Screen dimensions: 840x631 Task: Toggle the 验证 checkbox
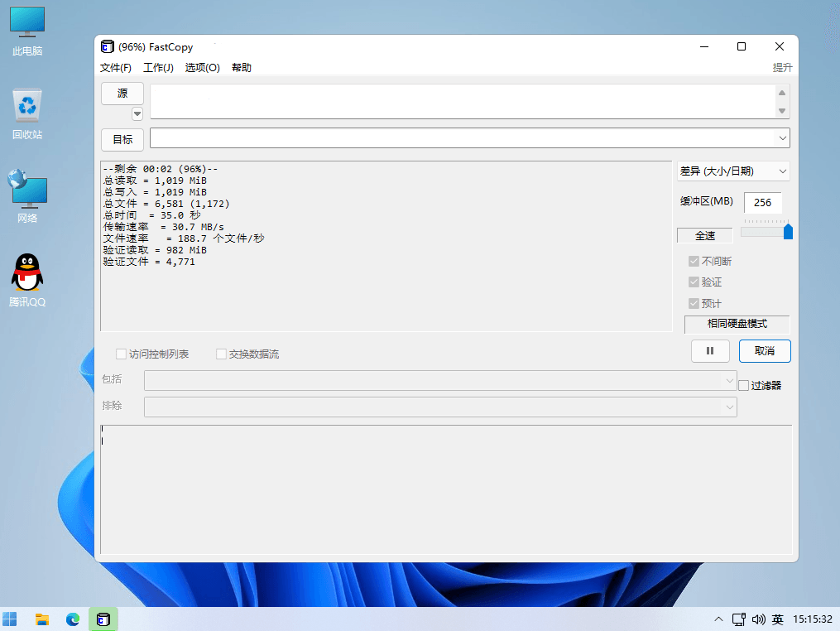(x=694, y=282)
